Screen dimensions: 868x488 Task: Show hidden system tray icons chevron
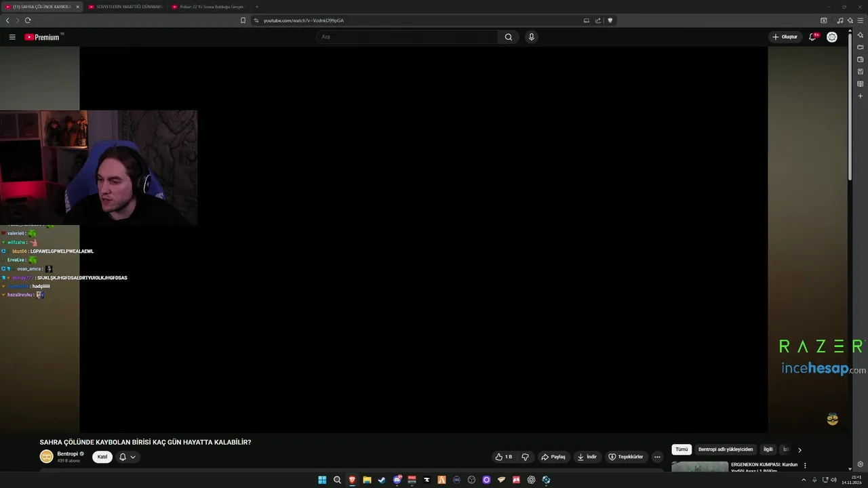804,480
